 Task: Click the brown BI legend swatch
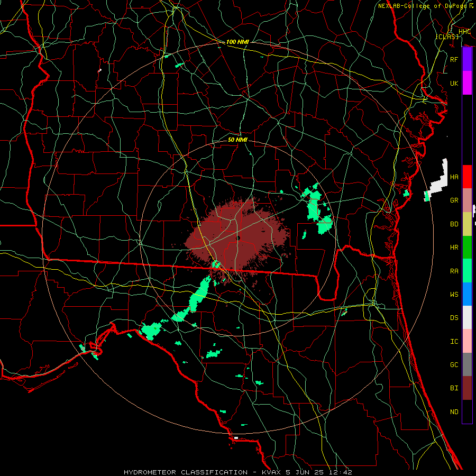point(467,388)
